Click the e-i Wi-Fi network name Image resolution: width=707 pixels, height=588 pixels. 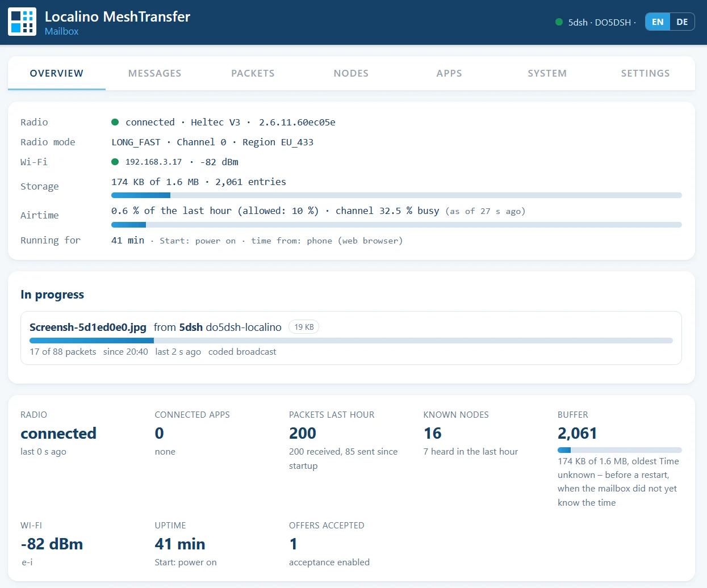[27, 562]
